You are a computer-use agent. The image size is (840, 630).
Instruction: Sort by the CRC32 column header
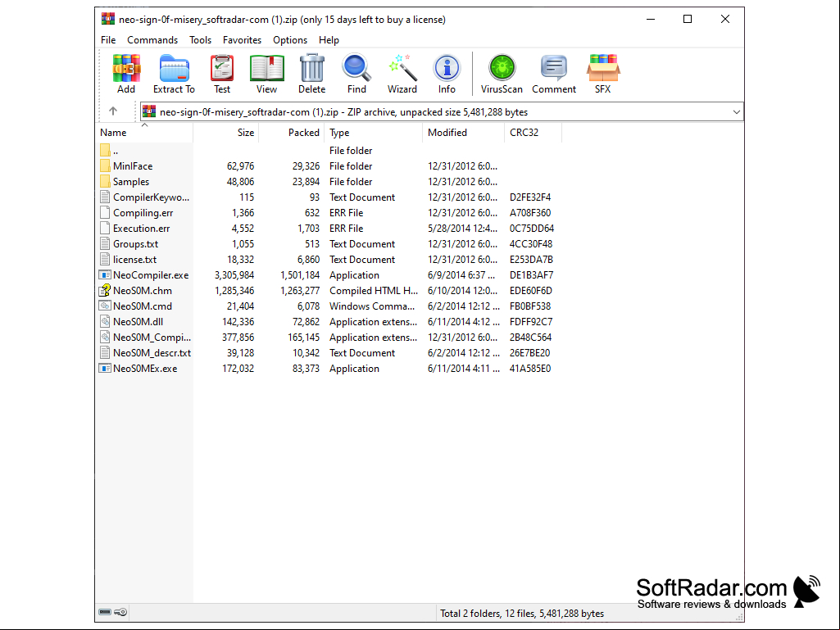pos(533,133)
